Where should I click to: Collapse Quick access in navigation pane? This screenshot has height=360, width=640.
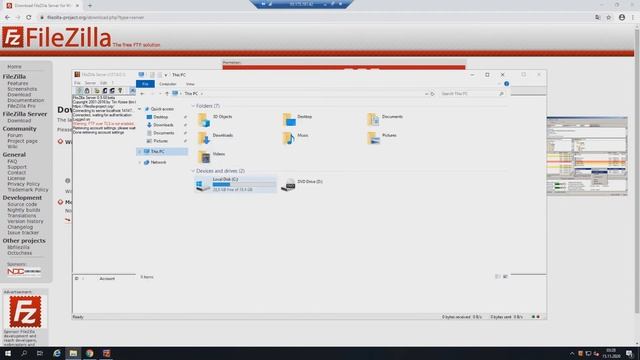click(140, 109)
